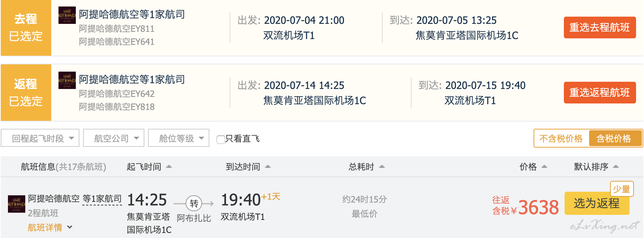Click the Etihad logo in the outbound flight row
The image size is (644, 238).
click(x=67, y=15)
